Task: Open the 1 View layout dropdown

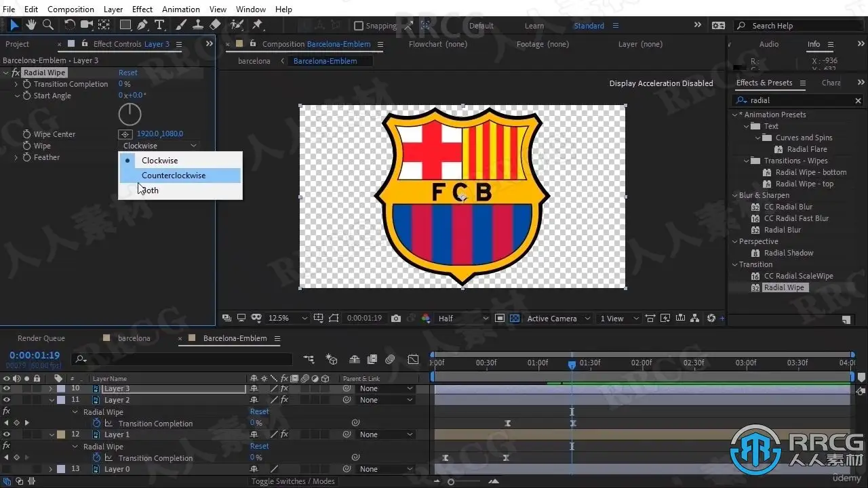Action: pos(620,318)
